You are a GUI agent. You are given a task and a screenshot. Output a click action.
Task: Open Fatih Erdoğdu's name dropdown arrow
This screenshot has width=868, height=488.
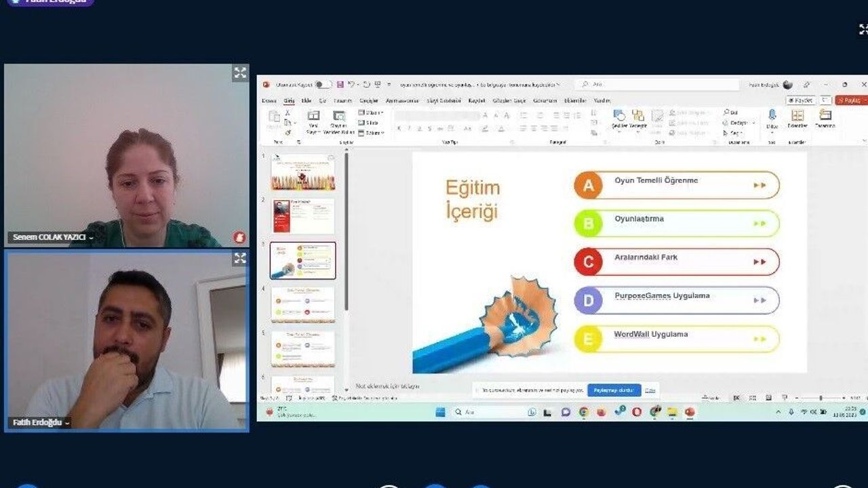coord(67,423)
